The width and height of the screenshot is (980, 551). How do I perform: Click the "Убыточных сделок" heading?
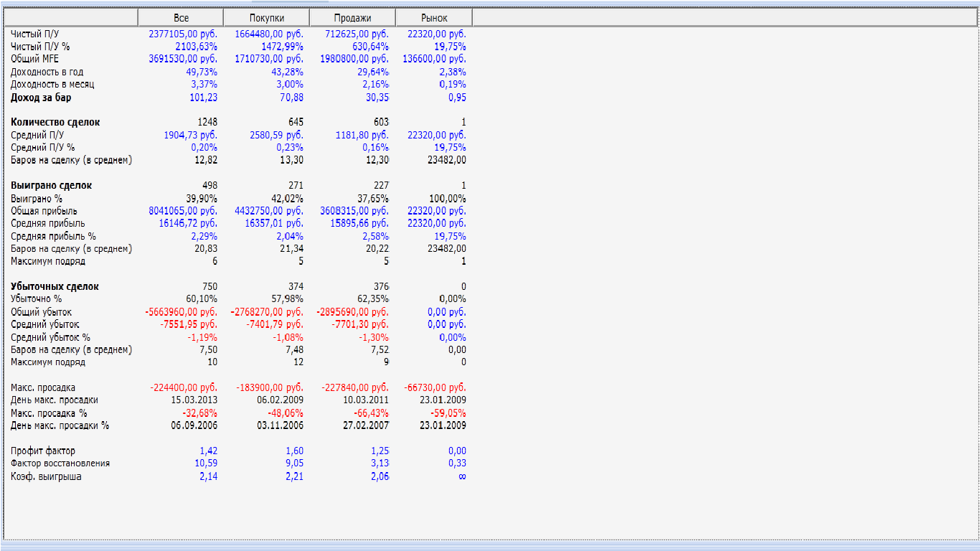(x=55, y=286)
